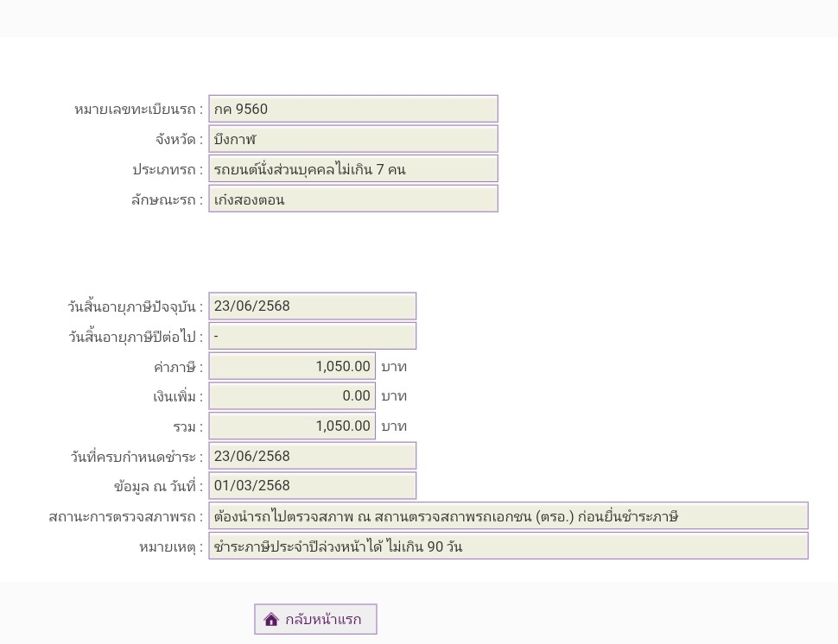Click the label หมายเลขทะเบียนรถ
This screenshot has width=838, height=644.
click(x=138, y=110)
